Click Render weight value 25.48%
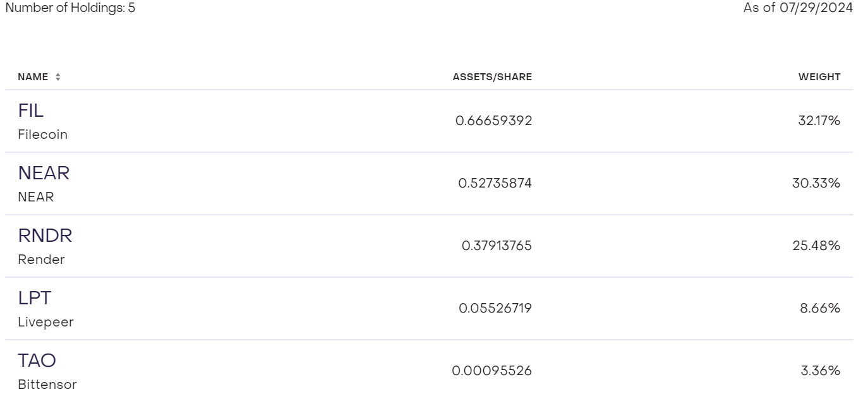 click(816, 246)
